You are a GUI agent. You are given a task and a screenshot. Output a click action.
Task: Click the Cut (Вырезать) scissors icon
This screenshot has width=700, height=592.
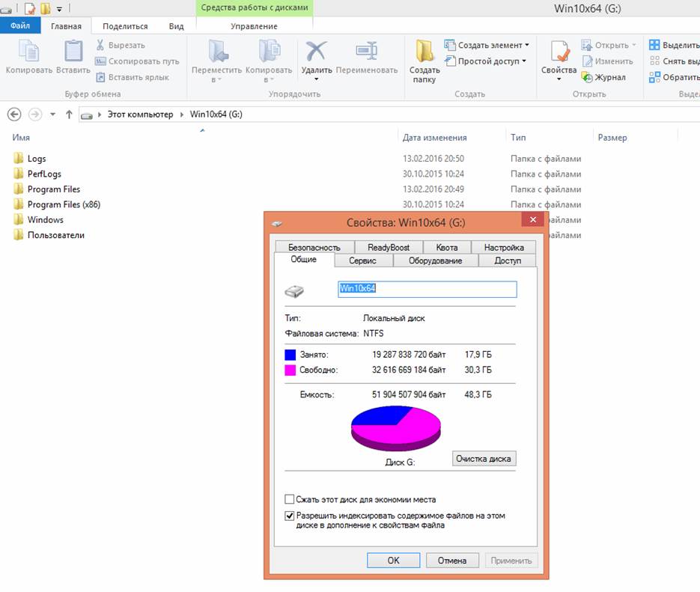coord(100,45)
